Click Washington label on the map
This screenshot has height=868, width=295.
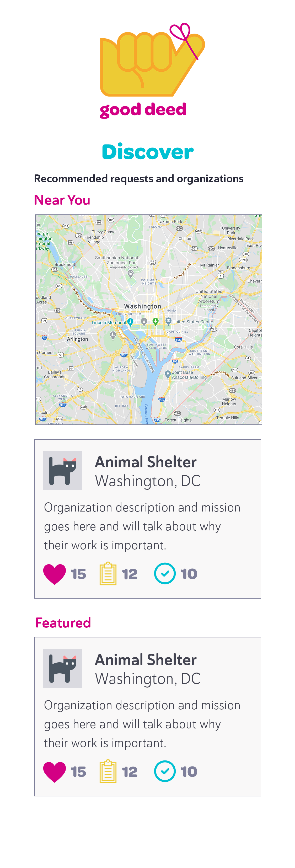pyautogui.click(x=142, y=306)
